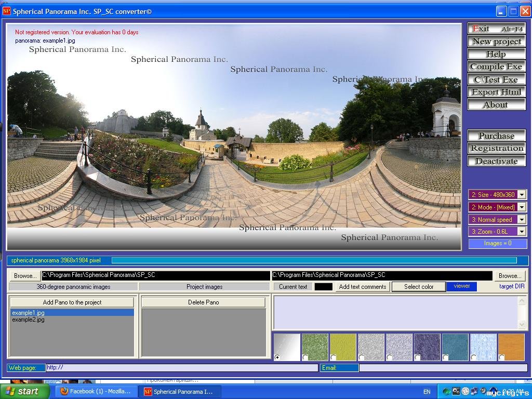This screenshot has width=532, height=399.
Task: Click the Images = 0 counter
Action: tap(498, 243)
